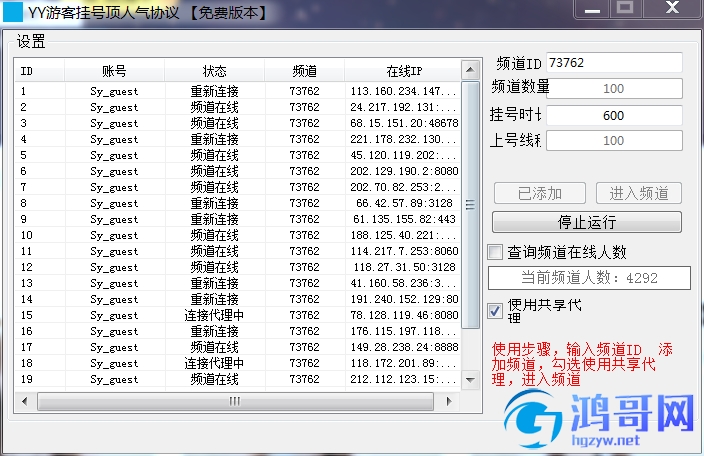Image resolution: width=704 pixels, height=456 pixels.
Task: Click the ID column header
Action: (40, 71)
